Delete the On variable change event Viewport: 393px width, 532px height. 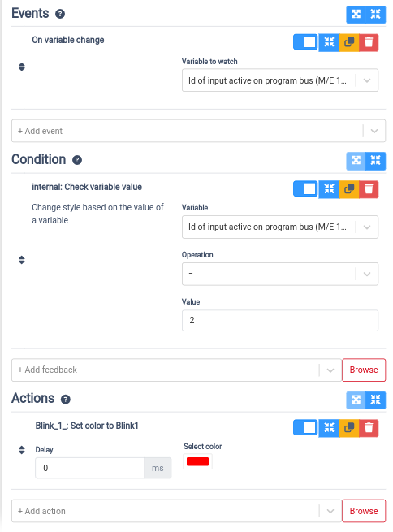point(369,42)
